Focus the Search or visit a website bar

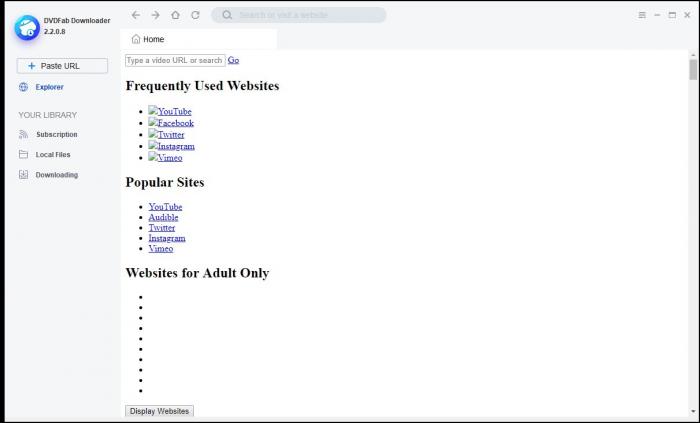pos(299,15)
